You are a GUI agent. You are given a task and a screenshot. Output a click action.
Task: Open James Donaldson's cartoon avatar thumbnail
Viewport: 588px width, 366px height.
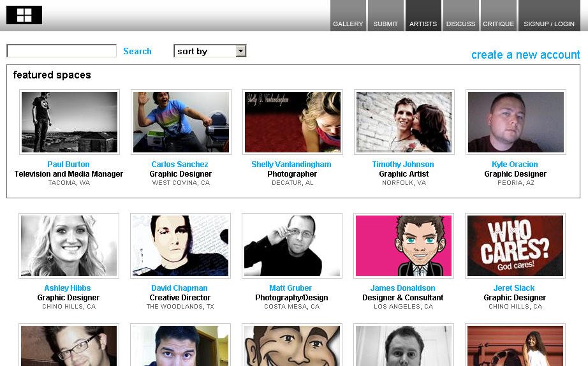tap(404, 245)
